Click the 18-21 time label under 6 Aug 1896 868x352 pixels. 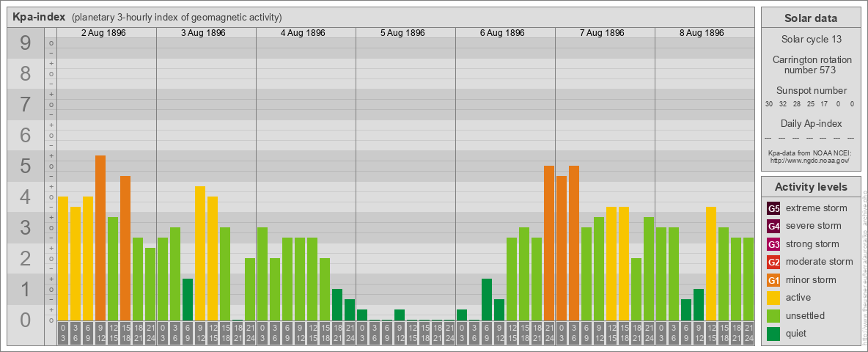537,334
